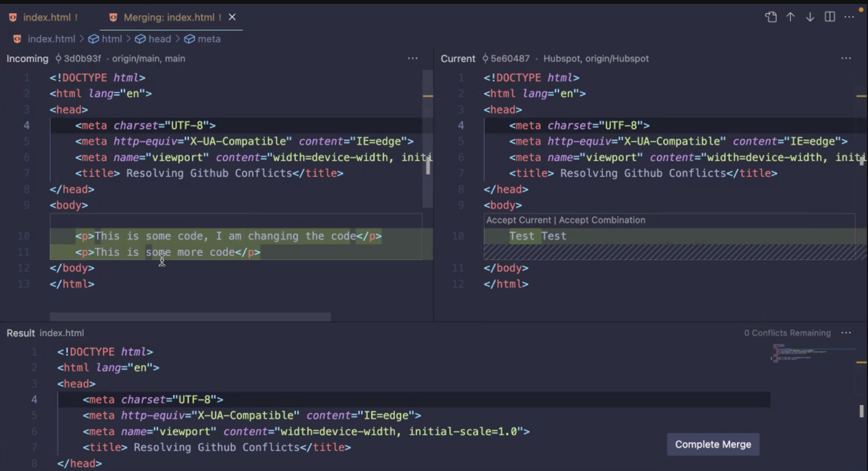Screen dimensions: 868x471
Task: Click Accept Current above the Test Test line
Action: click(518, 220)
